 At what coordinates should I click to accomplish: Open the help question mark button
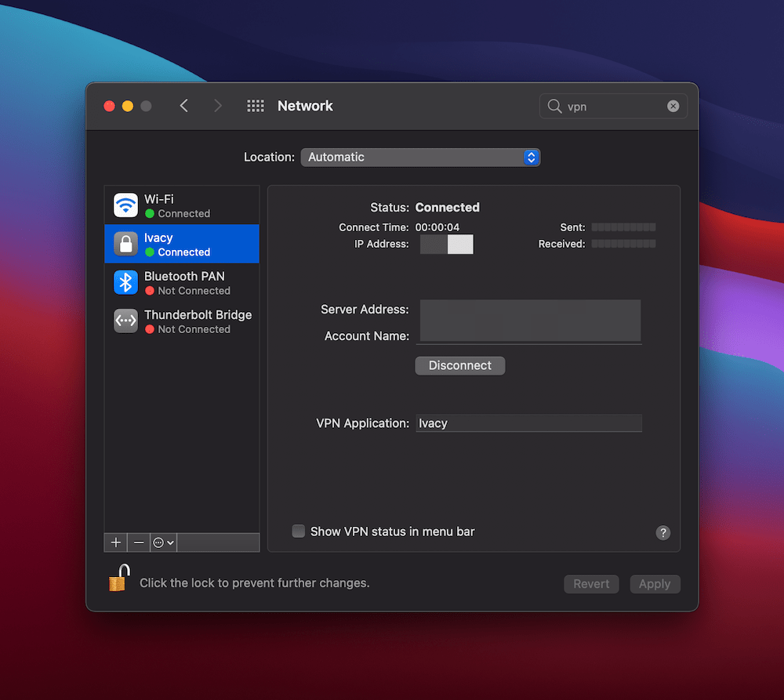662,533
